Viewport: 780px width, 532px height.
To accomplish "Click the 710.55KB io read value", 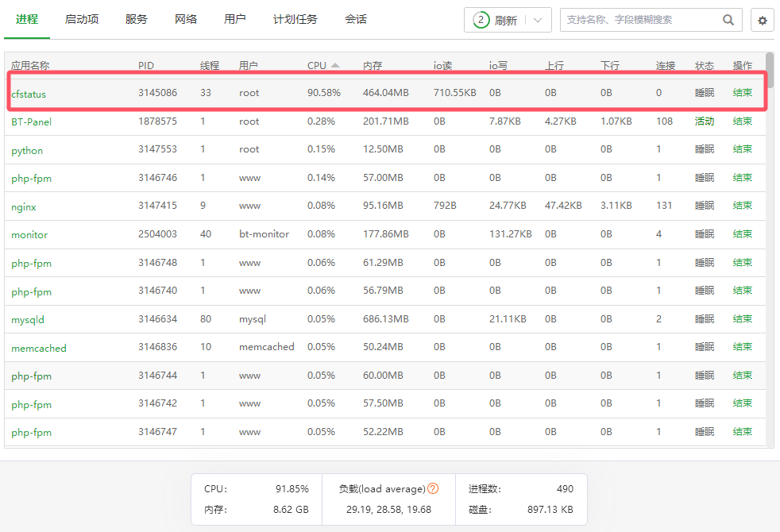I will coord(454,92).
